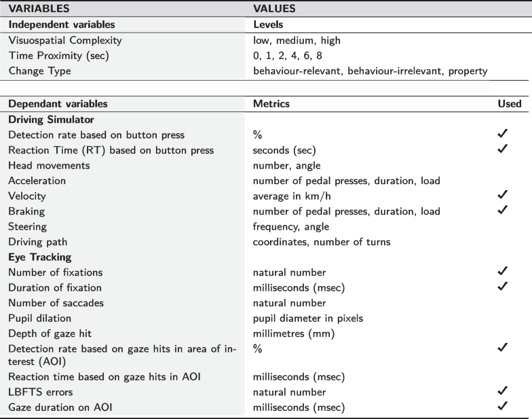Click the checkmark for Detection rate button press

point(503,135)
